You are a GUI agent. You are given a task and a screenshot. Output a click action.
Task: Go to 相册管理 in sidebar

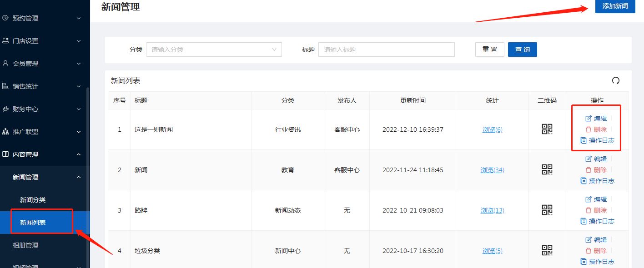[x=25, y=245]
